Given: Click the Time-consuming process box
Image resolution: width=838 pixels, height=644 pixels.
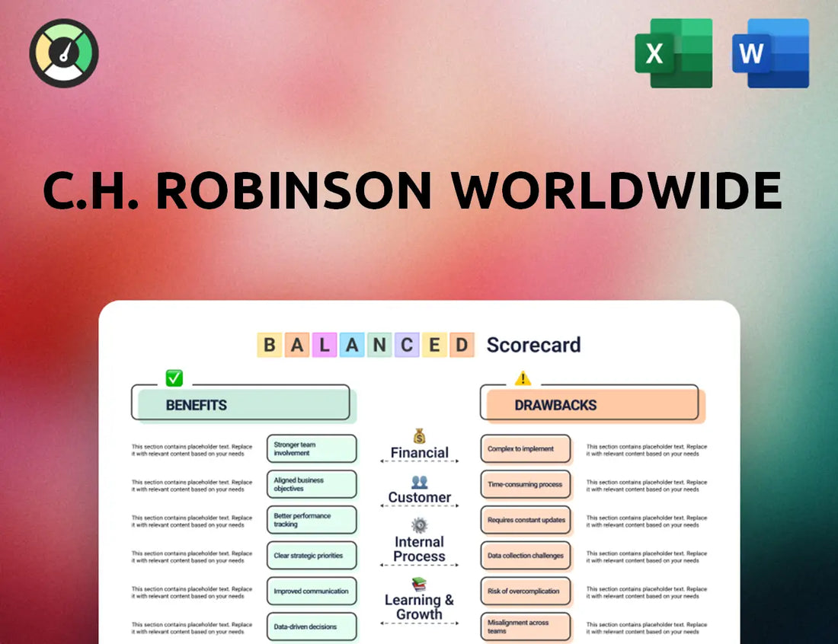Looking at the screenshot, I should click(x=526, y=484).
